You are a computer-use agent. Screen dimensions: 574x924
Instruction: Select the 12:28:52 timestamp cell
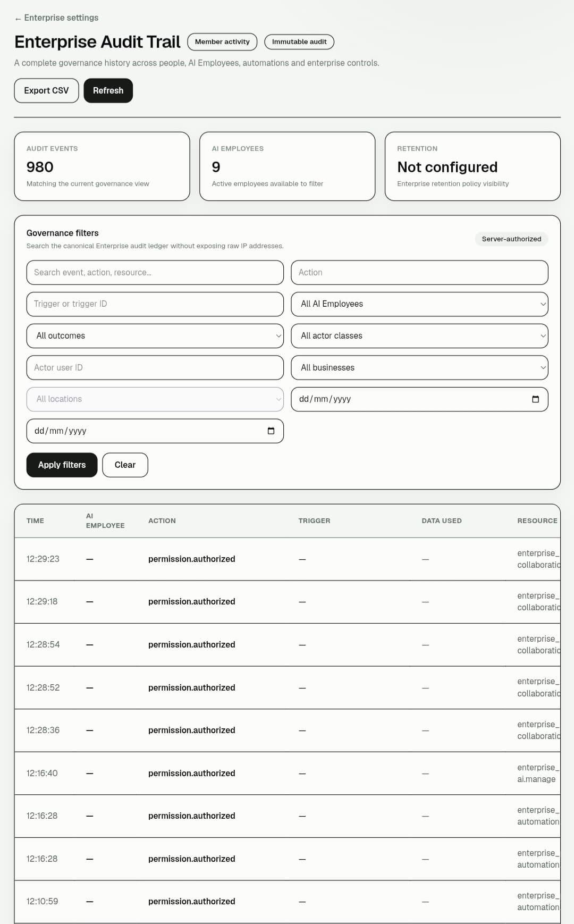(x=43, y=687)
